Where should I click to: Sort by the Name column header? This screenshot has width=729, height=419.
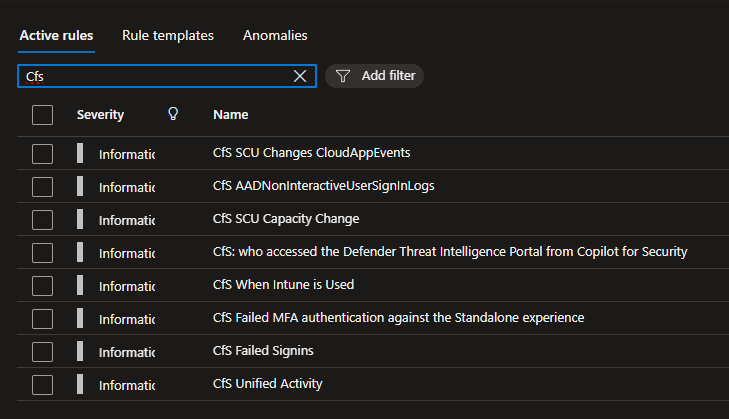pos(231,114)
